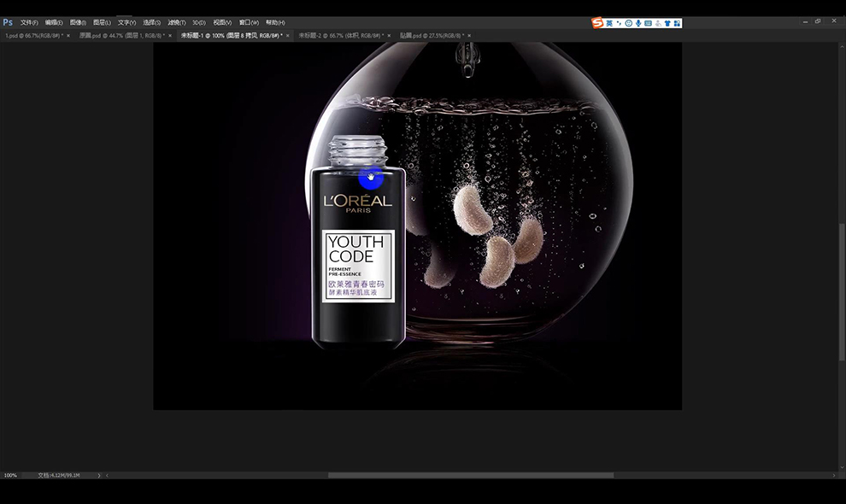
Task: Open the 文件(F) menu
Action: tap(29, 23)
